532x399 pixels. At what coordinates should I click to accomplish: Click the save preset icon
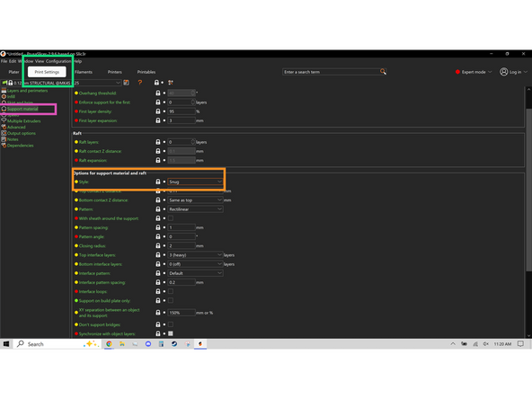(126, 83)
